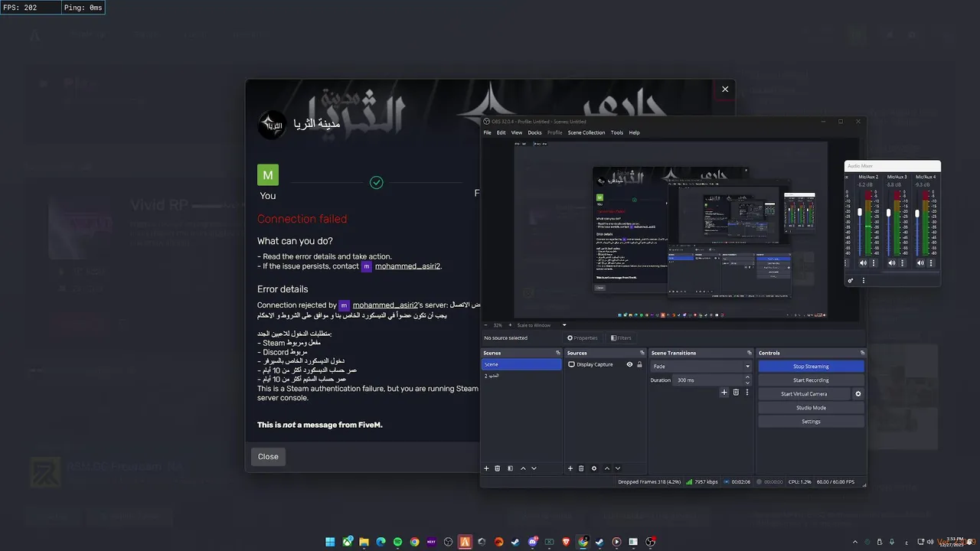Mute Mic/Aux 4 speaker icon
The width and height of the screenshot is (980, 551).
(920, 263)
